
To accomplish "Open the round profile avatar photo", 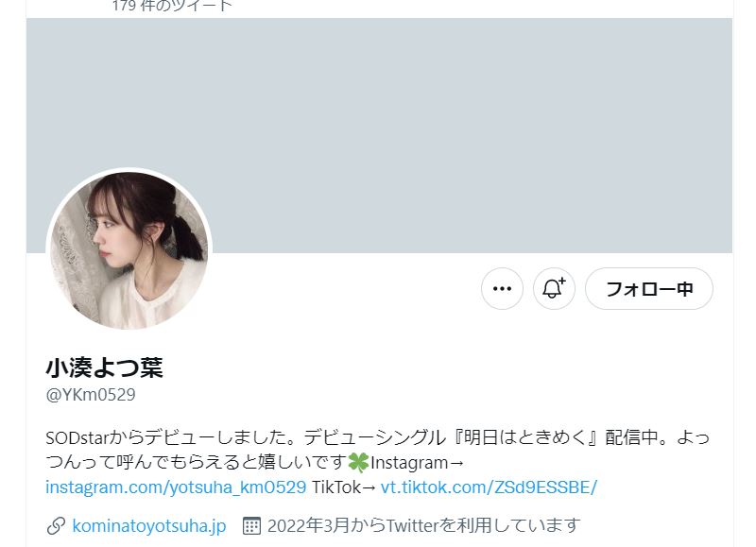I will coord(129,250).
